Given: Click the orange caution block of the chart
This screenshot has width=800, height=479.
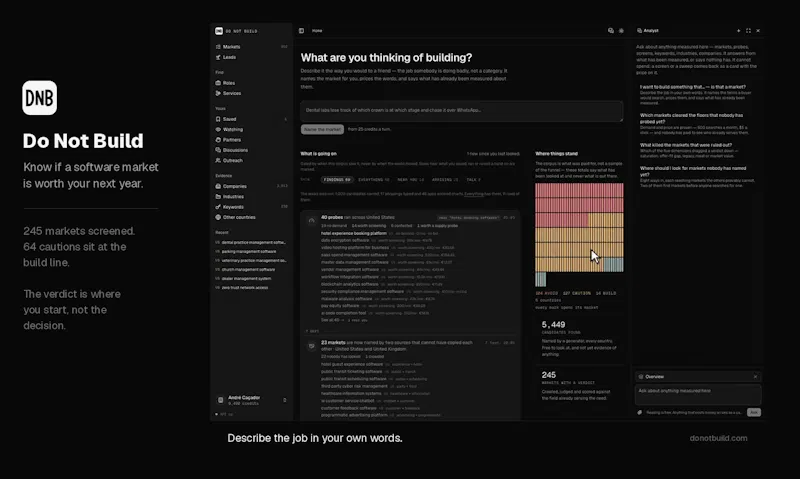Looking at the screenshot, I should (579, 243).
